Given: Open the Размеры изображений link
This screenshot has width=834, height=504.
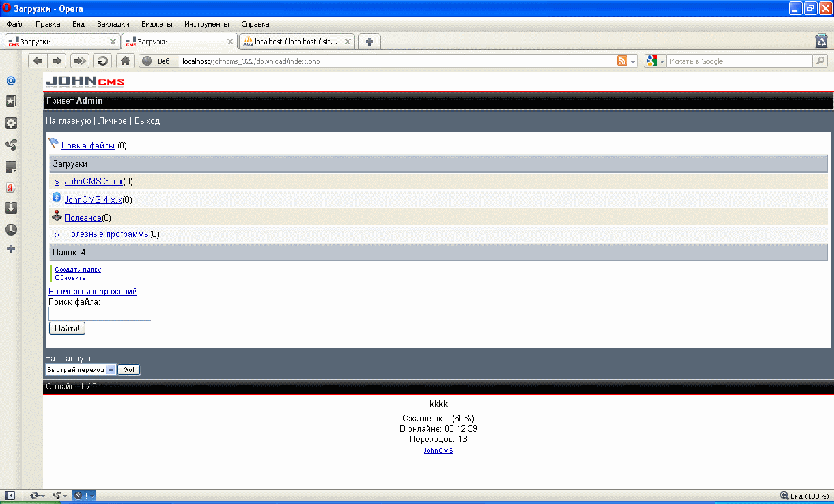Looking at the screenshot, I should [x=93, y=292].
